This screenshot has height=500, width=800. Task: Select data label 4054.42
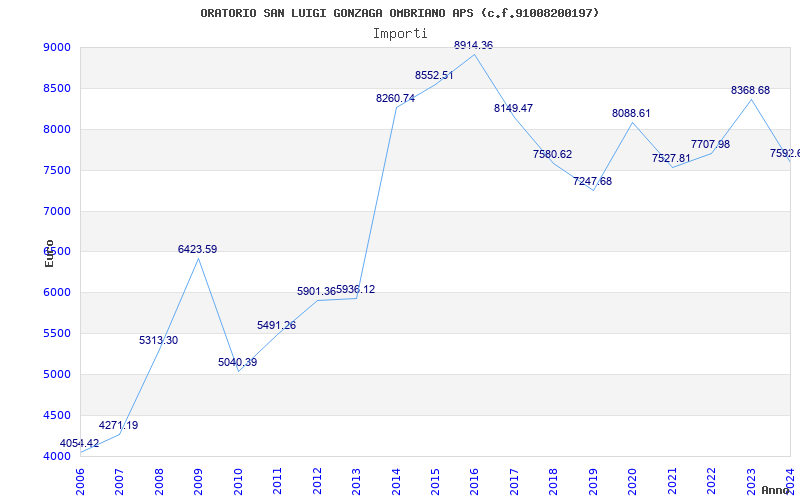click(x=80, y=443)
